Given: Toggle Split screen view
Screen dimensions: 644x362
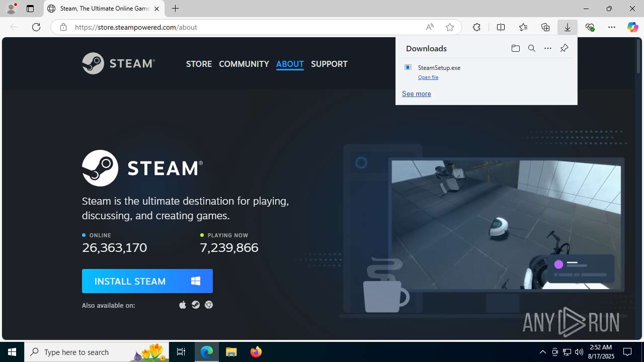Looking at the screenshot, I should tap(501, 27).
